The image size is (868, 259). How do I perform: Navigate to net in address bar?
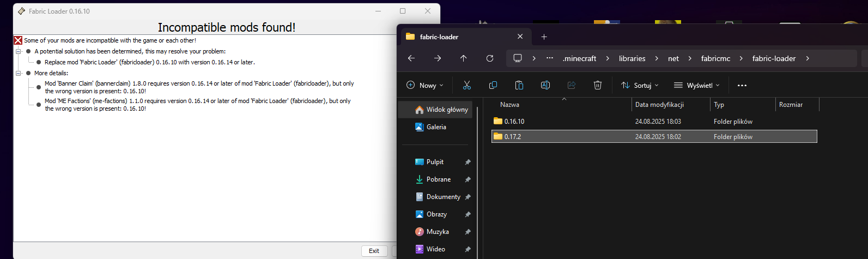673,58
